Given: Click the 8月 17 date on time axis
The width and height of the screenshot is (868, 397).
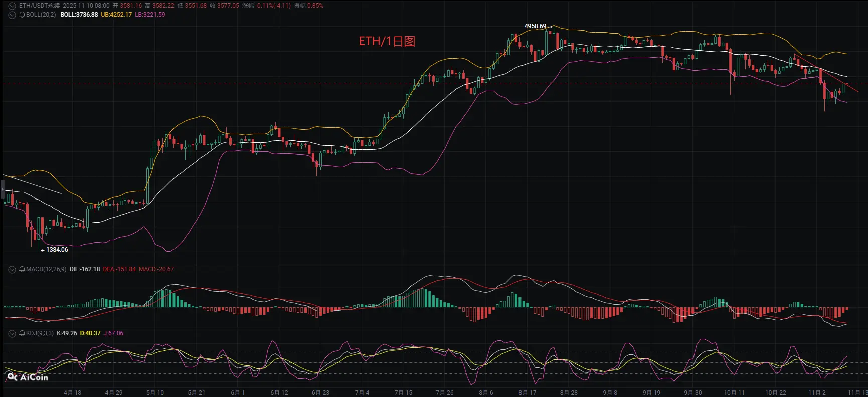Looking at the screenshot, I should 527,392.
